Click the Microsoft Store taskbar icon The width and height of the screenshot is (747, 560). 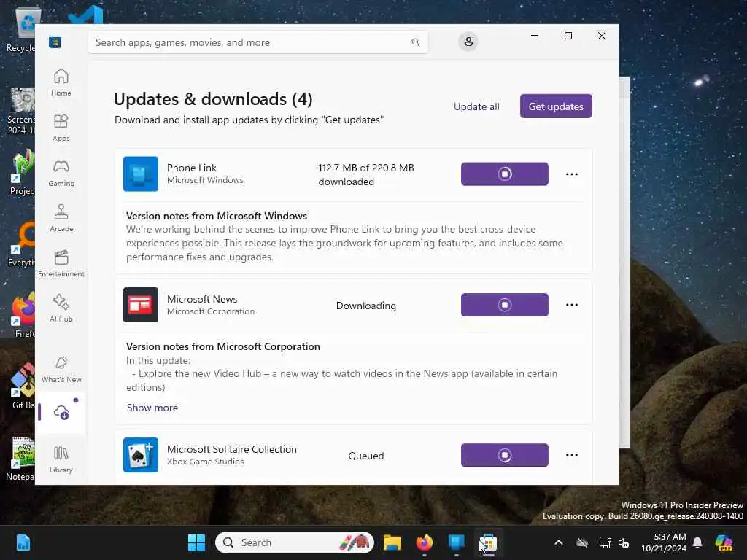click(x=488, y=542)
